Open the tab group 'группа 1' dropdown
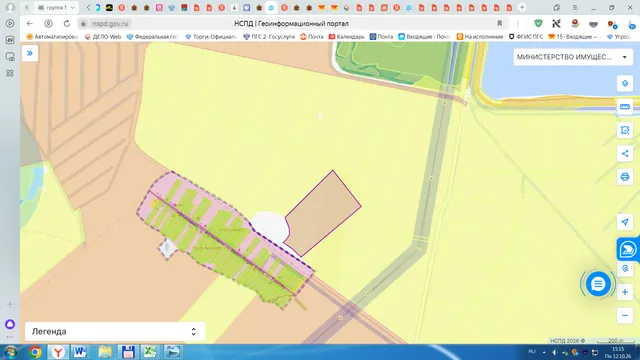Image resolution: width=640 pixels, height=360 pixels. tap(56, 7)
